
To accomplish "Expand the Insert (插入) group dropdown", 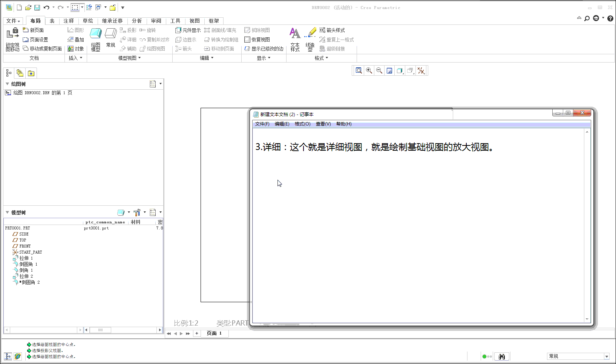I will (75, 58).
